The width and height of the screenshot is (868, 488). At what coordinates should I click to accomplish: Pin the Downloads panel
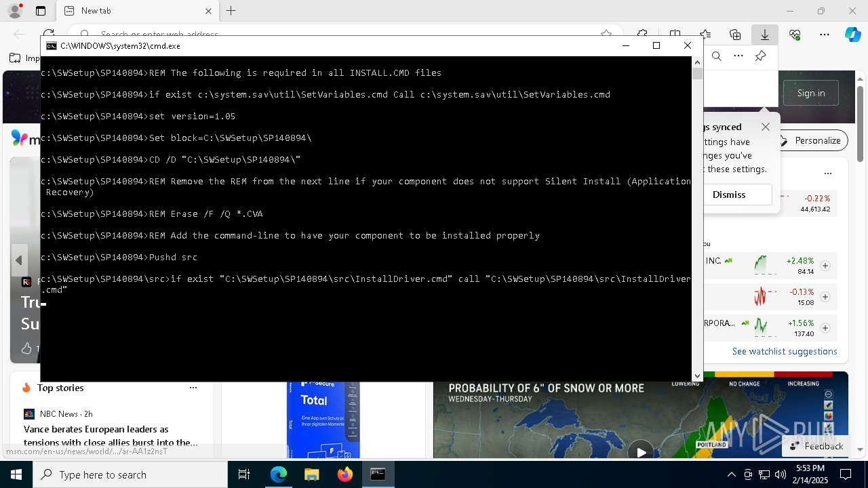760,56
